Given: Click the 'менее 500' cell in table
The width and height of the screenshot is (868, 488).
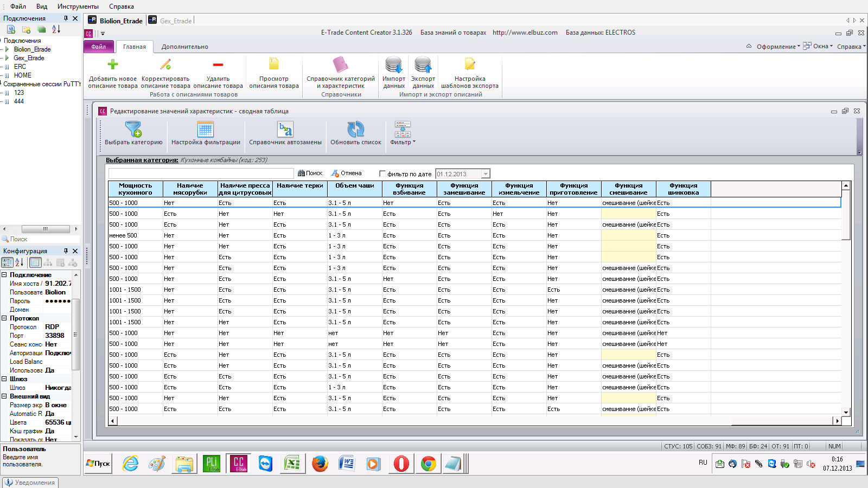Looking at the screenshot, I should pyautogui.click(x=136, y=235).
